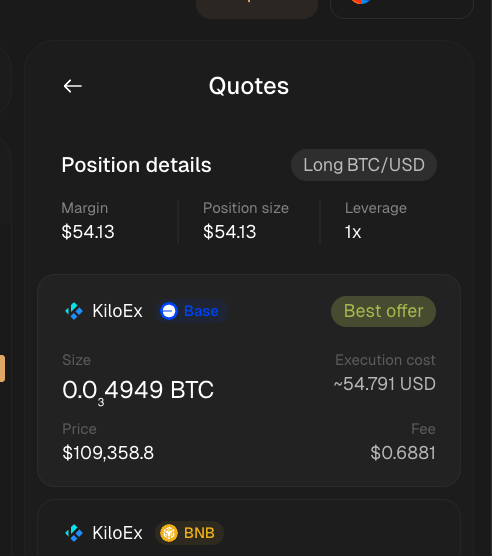Click the Position details heading

pyautogui.click(x=136, y=165)
